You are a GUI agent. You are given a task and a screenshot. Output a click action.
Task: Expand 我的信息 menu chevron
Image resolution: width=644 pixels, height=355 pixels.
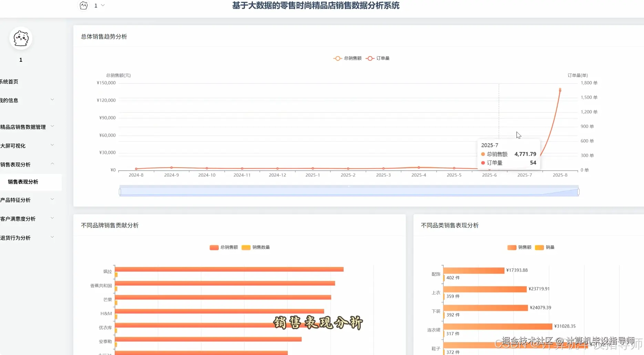[x=52, y=100]
